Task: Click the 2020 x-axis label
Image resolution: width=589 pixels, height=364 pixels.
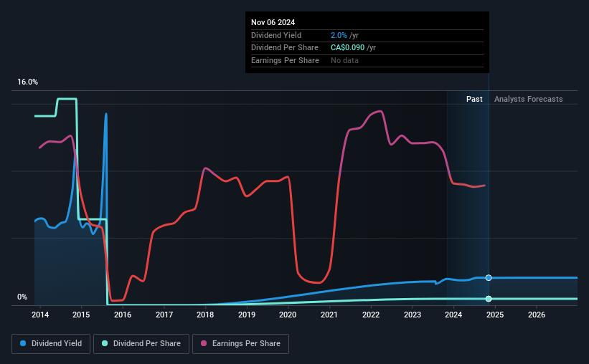Action: point(288,315)
